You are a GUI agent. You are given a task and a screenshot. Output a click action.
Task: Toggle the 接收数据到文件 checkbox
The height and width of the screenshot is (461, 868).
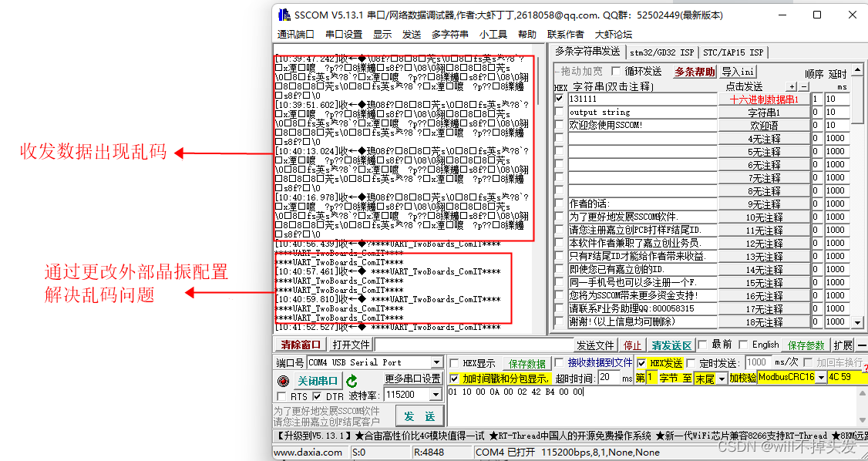(x=559, y=363)
